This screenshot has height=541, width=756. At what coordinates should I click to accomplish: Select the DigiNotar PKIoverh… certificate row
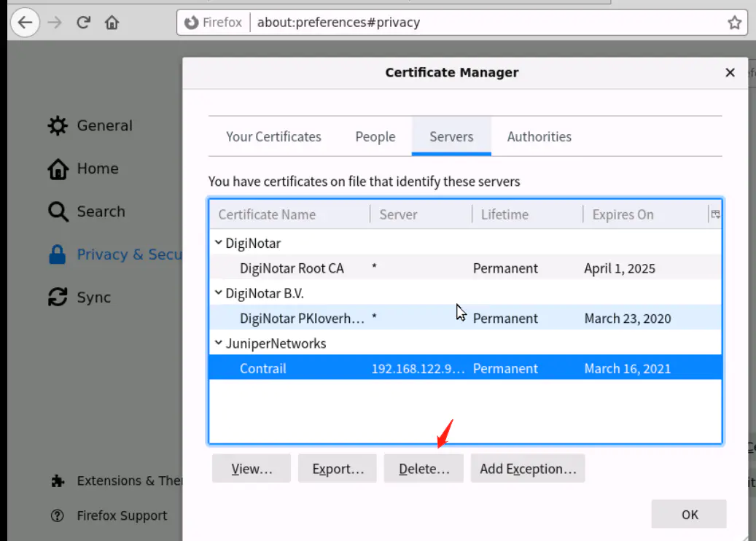pos(465,318)
